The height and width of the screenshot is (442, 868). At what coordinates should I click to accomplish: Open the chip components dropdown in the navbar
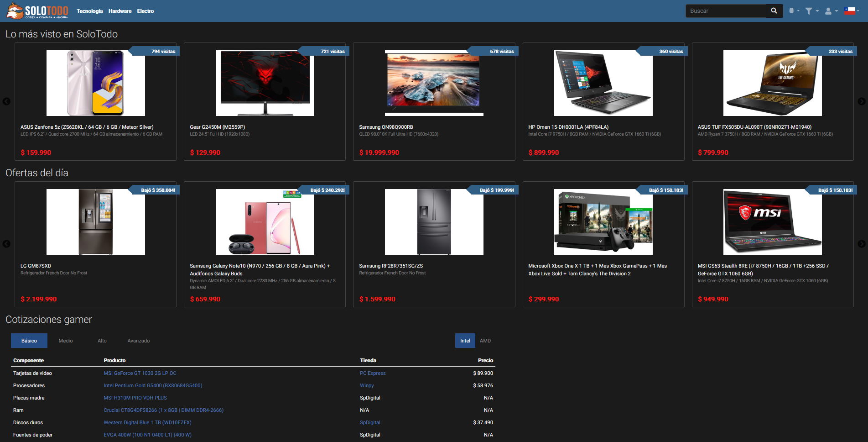click(x=794, y=11)
